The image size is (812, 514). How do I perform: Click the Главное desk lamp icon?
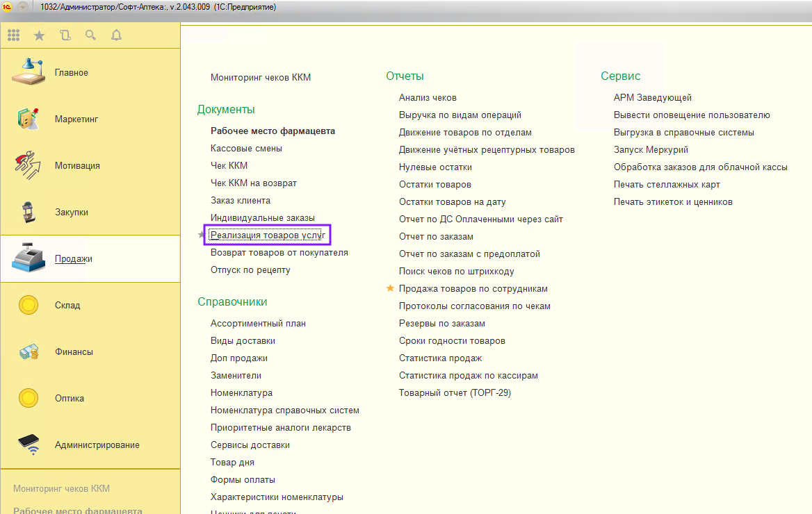pyautogui.click(x=28, y=73)
